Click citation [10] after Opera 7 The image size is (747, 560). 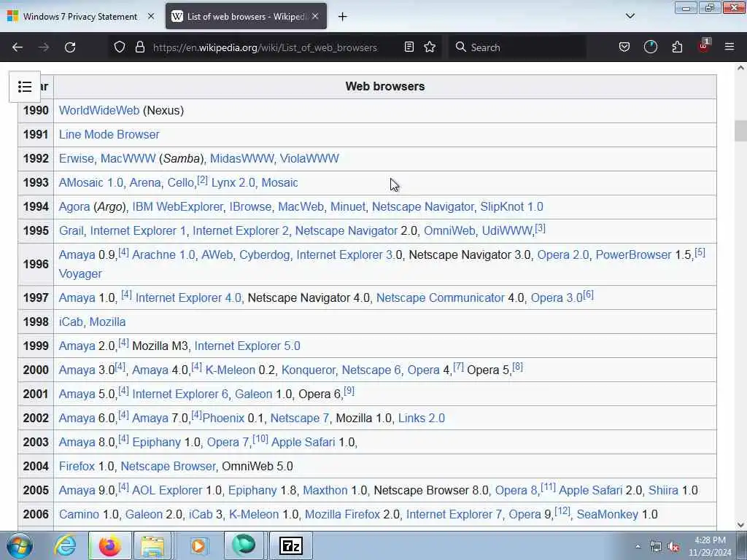(260, 439)
